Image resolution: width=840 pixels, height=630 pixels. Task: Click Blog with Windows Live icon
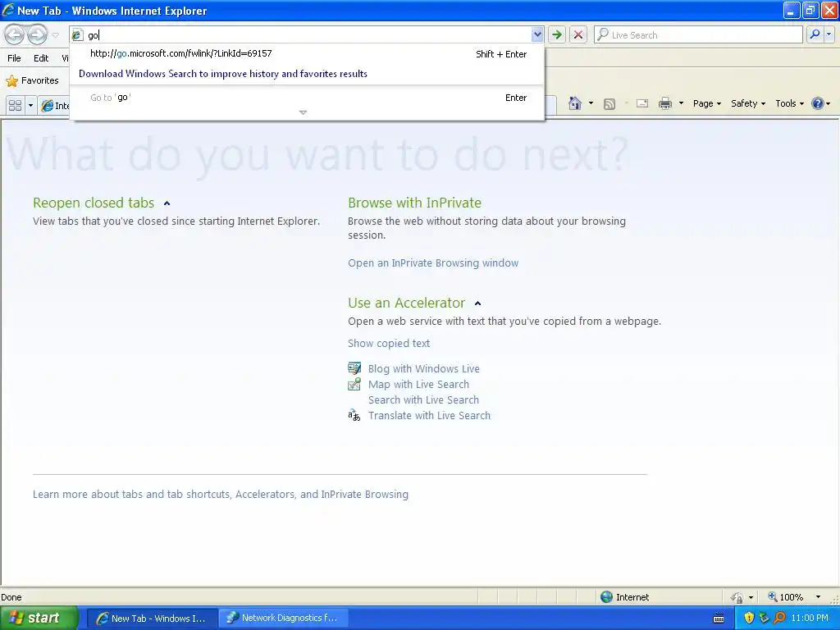click(354, 368)
